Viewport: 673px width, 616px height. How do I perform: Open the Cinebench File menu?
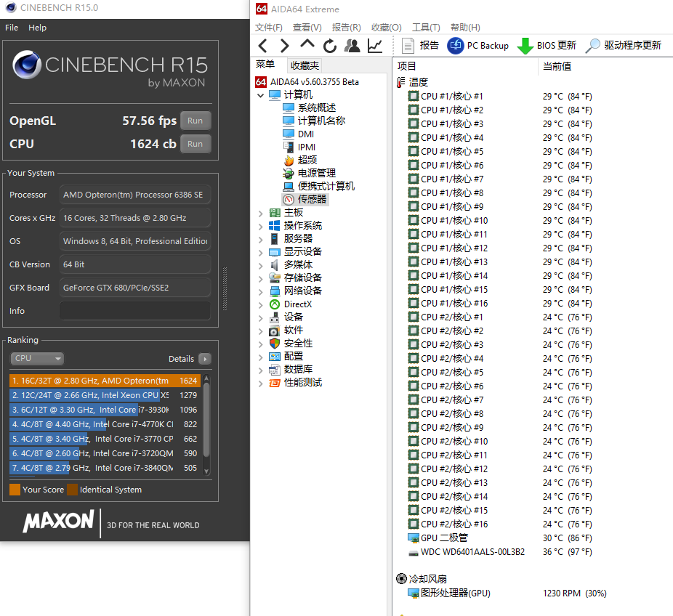(12, 28)
